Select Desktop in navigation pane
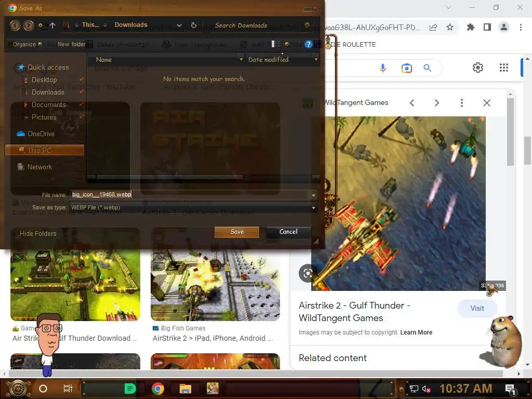The width and height of the screenshot is (532, 399). click(44, 79)
